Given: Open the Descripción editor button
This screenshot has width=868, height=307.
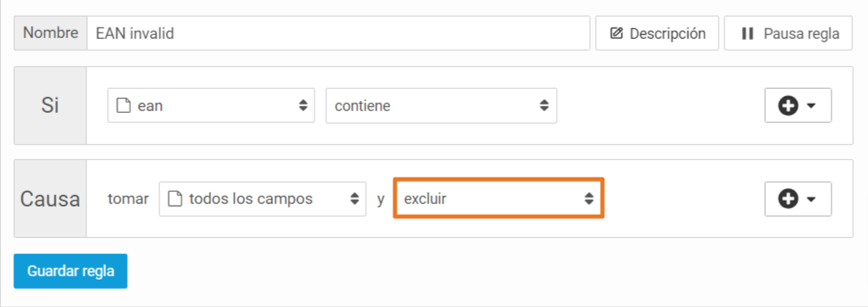Looking at the screenshot, I should click(x=657, y=33).
